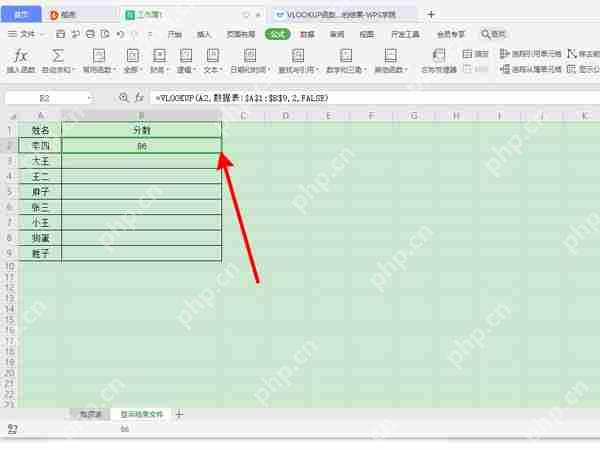Image resolution: width=600 pixels, height=450 pixels.
Task: Switch to the Data (数据) ribbon tab
Action: pyautogui.click(x=307, y=34)
